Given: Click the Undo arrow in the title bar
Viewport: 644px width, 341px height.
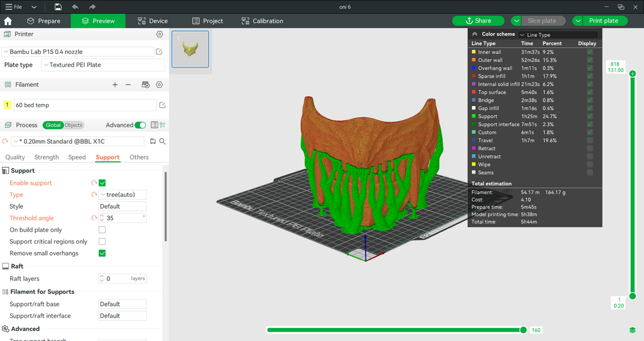Looking at the screenshot, I should 75,7.
